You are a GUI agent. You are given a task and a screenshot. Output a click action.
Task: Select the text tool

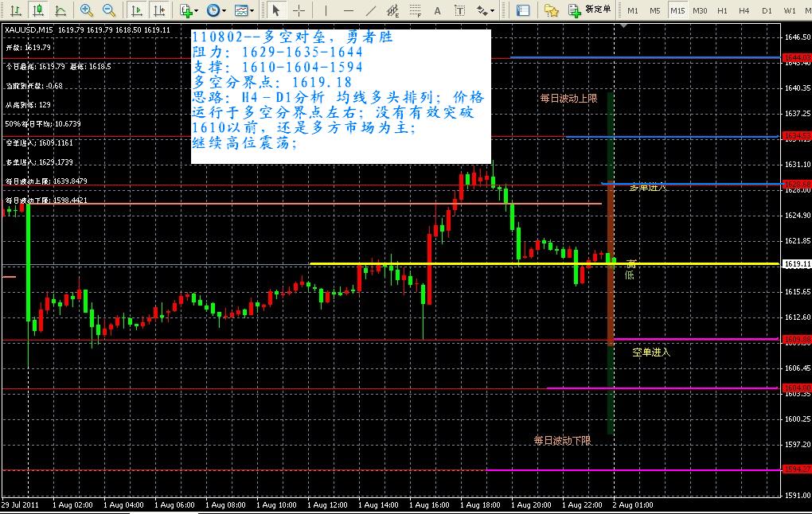pyautogui.click(x=437, y=10)
